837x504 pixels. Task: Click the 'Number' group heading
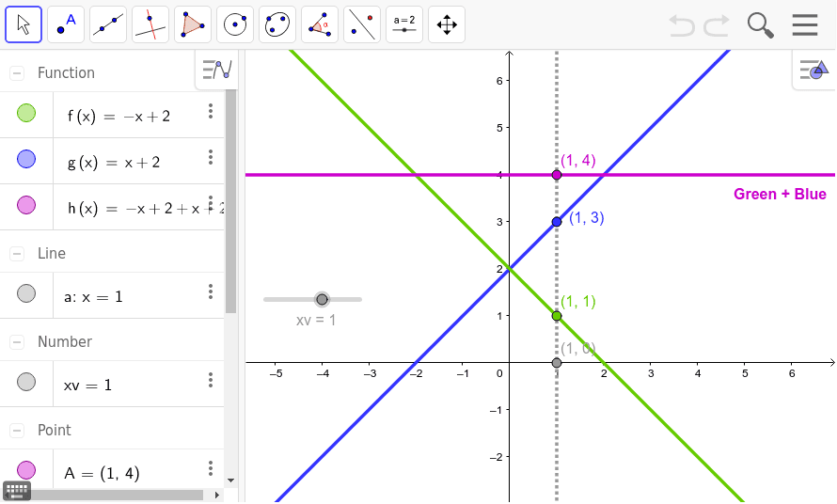click(x=65, y=341)
